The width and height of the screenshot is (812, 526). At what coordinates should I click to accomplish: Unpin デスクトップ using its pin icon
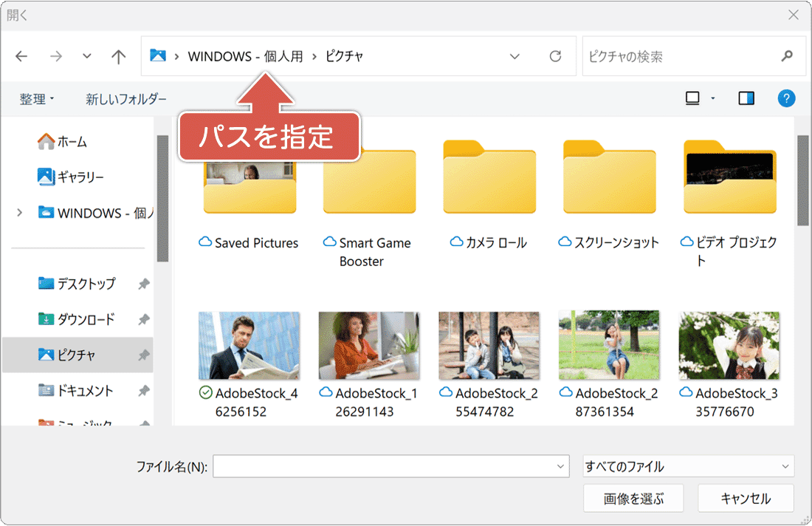(144, 284)
